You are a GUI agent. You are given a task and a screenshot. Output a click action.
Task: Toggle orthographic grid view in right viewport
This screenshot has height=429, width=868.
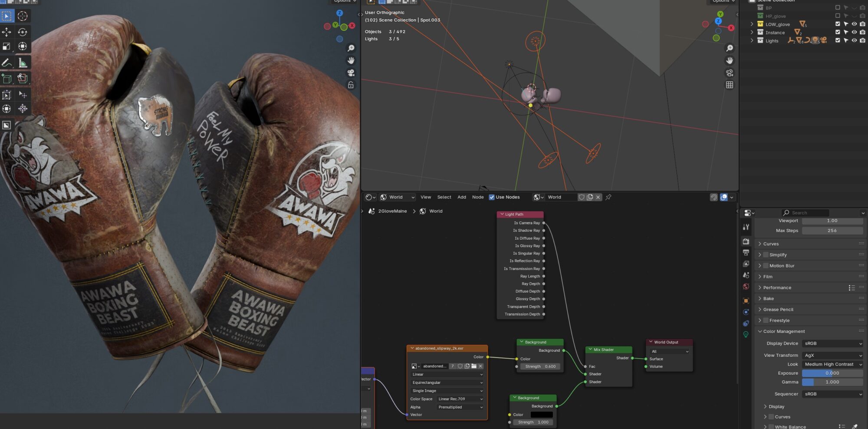[x=730, y=85]
